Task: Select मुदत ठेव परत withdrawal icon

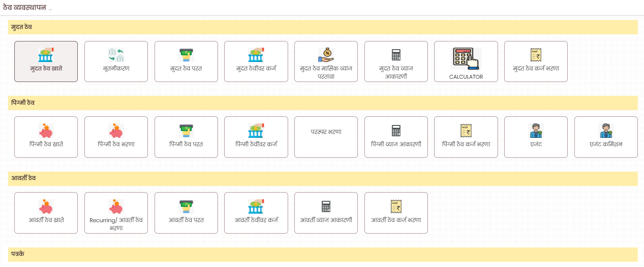Action: [186, 55]
